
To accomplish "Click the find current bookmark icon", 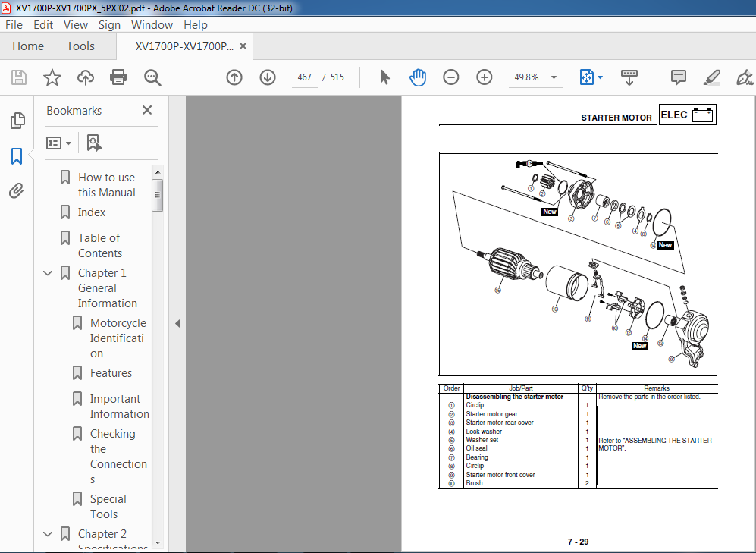I will [94, 143].
